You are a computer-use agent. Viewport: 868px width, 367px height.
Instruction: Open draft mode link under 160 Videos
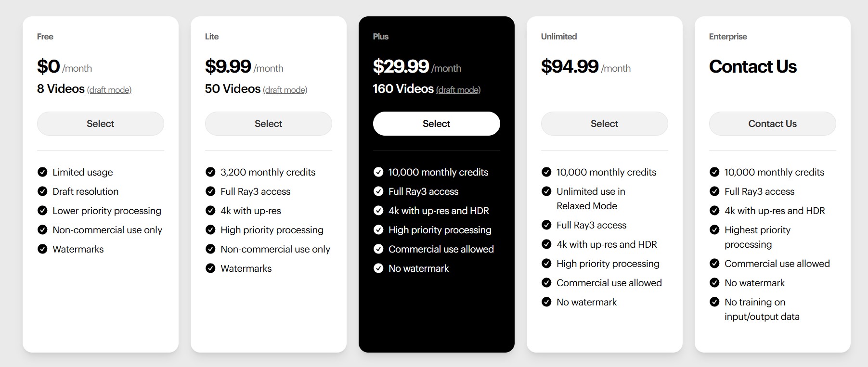(458, 90)
